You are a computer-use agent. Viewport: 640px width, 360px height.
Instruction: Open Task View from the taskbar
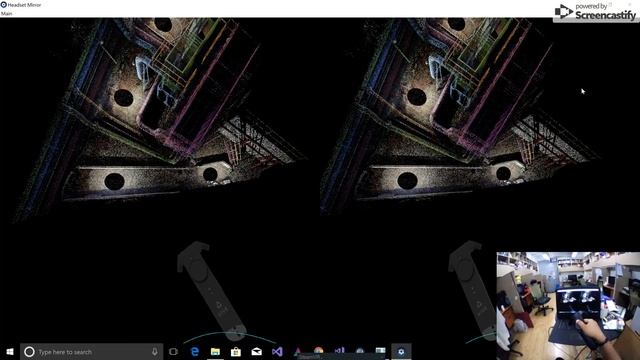click(x=173, y=351)
